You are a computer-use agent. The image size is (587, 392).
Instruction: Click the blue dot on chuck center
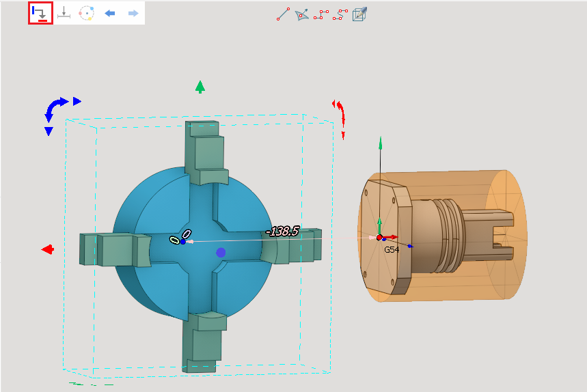(x=221, y=253)
